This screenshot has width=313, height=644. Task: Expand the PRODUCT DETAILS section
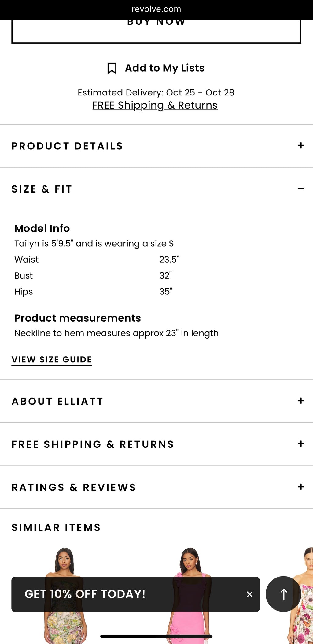301,146
